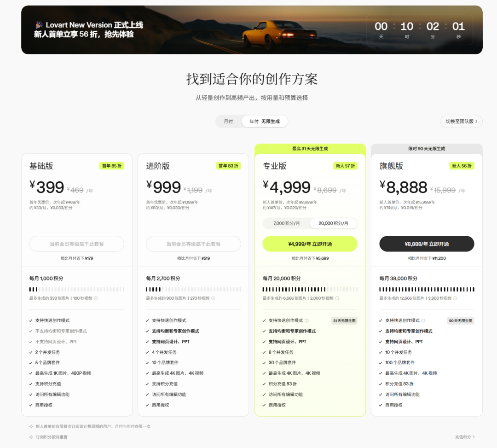Click 基础版's 当前会员等级高于此套餐 button
The image size is (497, 448).
click(x=77, y=244)
